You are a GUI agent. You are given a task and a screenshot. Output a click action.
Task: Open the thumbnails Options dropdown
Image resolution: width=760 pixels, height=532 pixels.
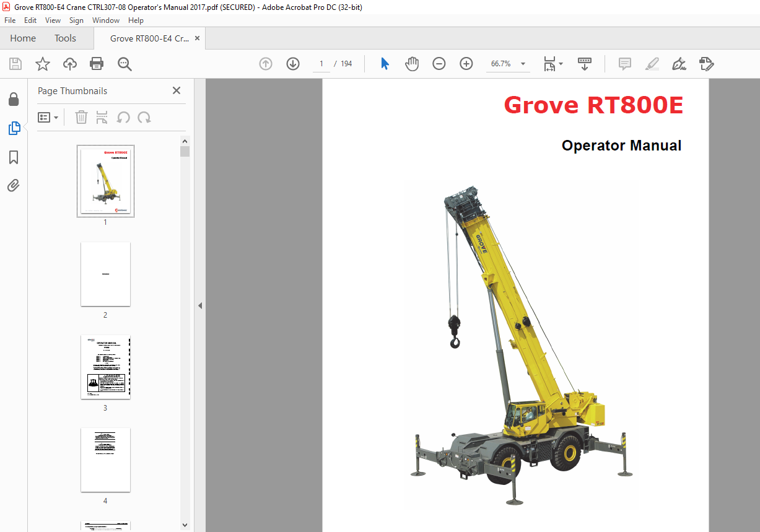[48, 117]
